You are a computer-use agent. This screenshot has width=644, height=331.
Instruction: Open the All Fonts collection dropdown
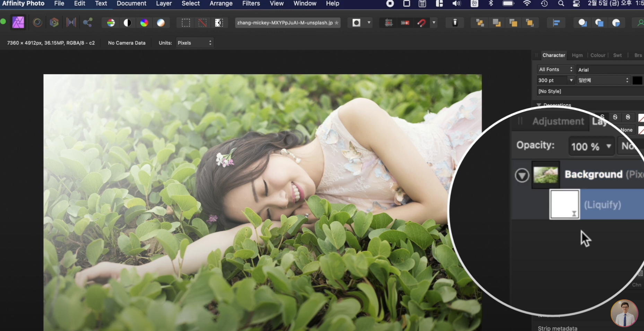click(556, 69)
